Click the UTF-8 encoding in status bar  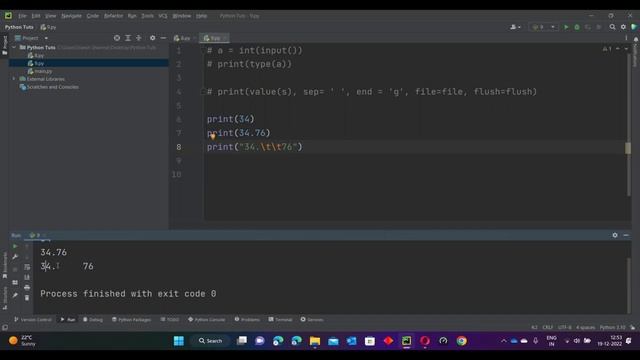point(564,327)
